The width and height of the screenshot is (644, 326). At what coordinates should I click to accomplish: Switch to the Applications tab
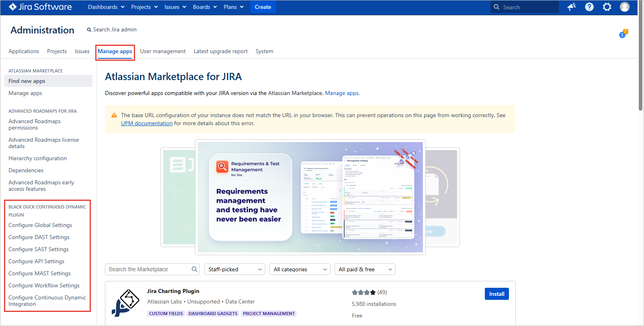(24, 51)
